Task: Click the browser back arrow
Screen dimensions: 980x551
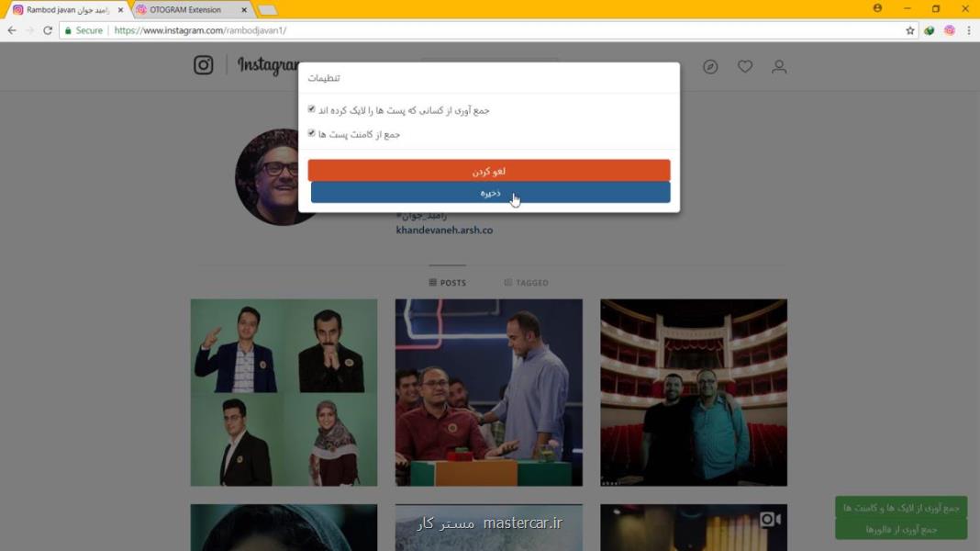Action: tap(12, 30)
